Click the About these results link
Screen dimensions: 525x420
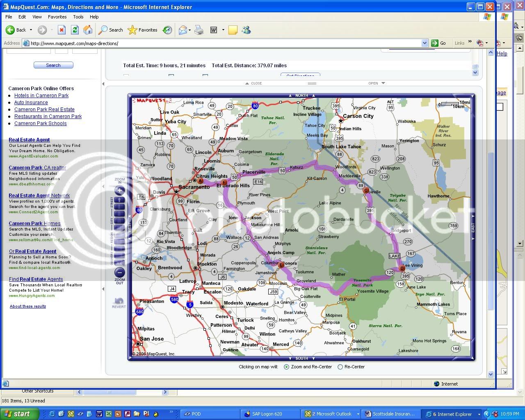coord(28,306)
